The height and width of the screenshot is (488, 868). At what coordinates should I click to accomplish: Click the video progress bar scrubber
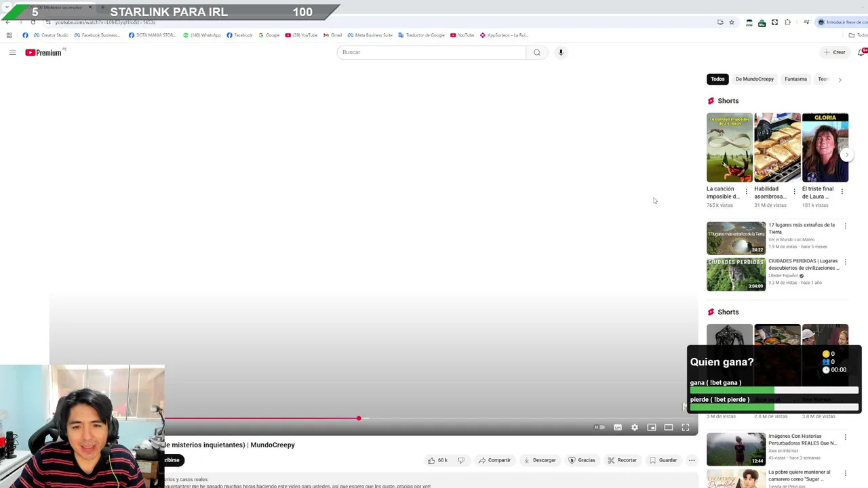pos(359,418)
